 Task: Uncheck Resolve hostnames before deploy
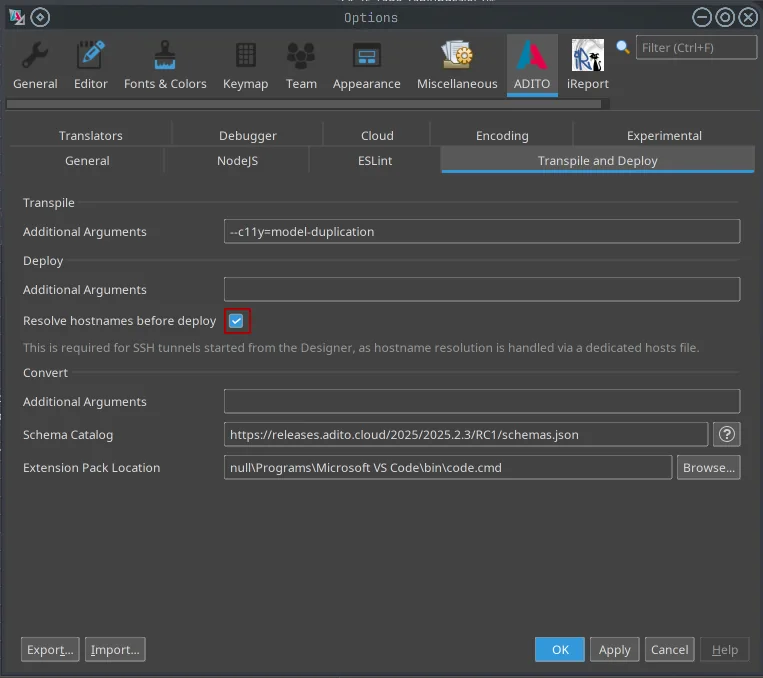[x=236, y=321]
